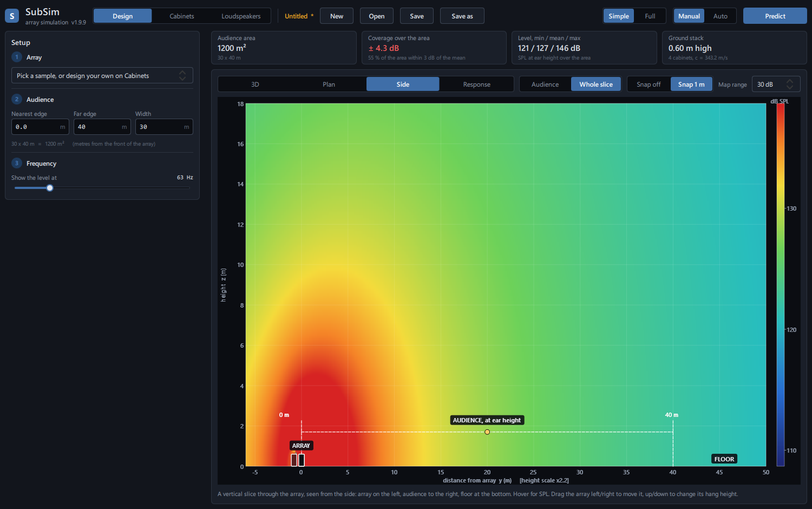Click step 3 Frequency number badge
The height and width of the screenshot is (509, 812).
[17, 163]
